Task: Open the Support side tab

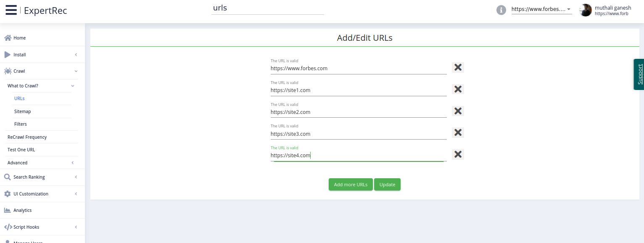Action: click(x=639, y=74)
